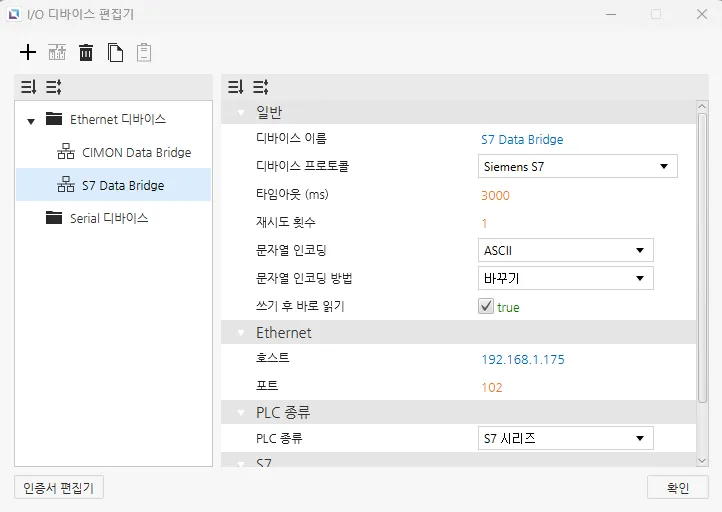Screen dimensions: 722x512
Task: Click the trash delete device icon
Action: pyautogui.click(x=86, y=52)
